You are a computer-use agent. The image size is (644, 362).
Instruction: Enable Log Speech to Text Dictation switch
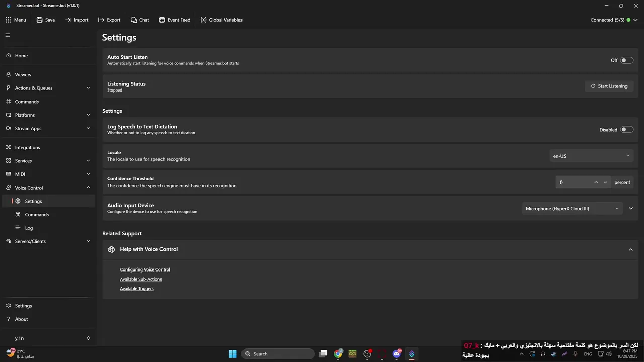tap(626, 130)
